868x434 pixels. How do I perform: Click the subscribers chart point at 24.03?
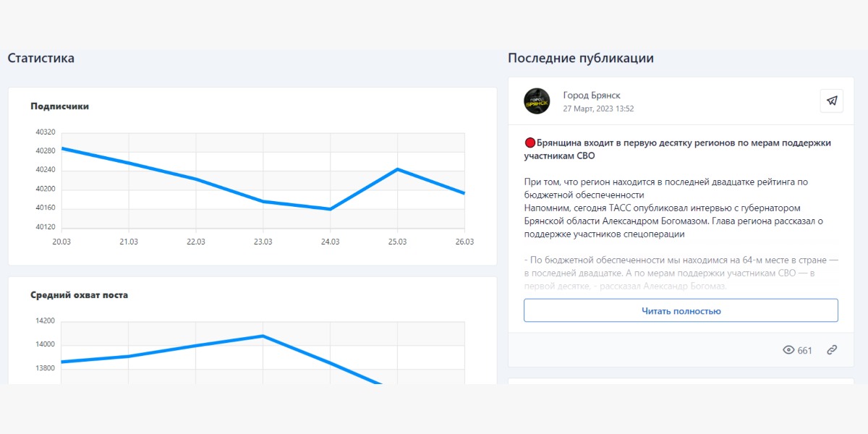pos(330,209)
